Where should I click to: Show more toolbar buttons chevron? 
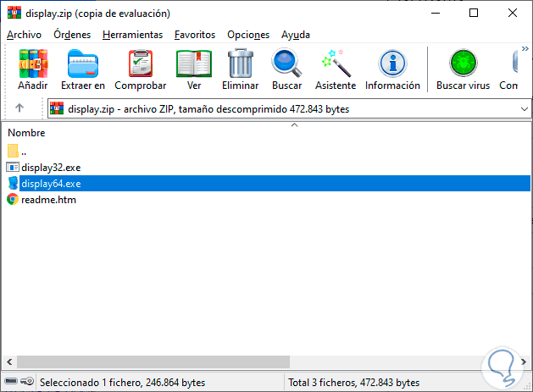pos(525,49)
